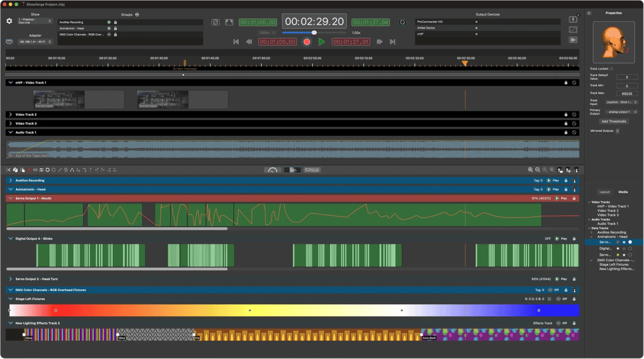Toggle play for Avolites Recording group in Groups list

pyautogui.click(x=109, y=22)
